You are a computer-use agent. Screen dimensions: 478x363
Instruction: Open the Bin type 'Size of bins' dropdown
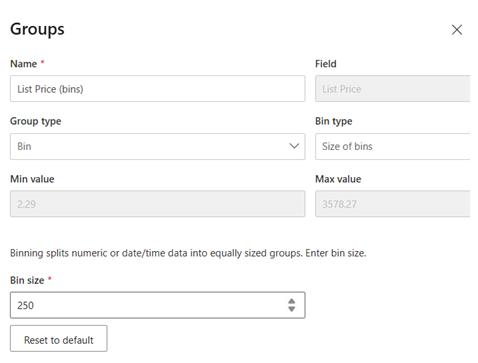point(393,146)
